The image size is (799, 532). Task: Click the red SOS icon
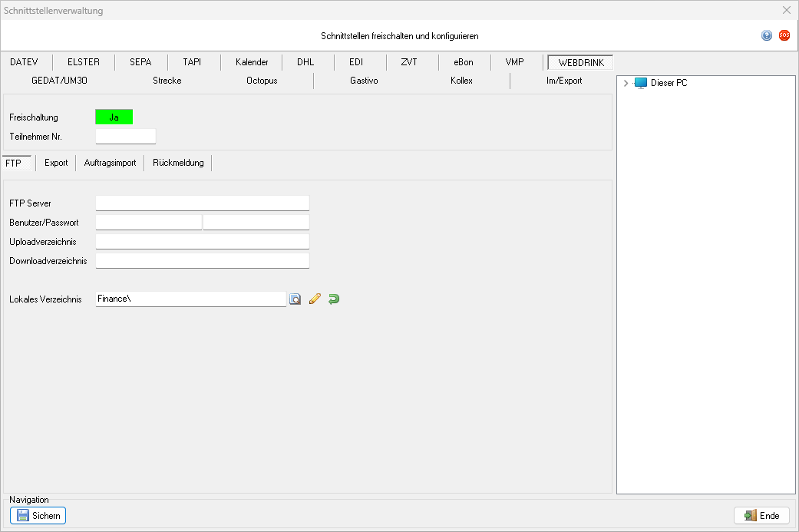(x=784, y=35)
